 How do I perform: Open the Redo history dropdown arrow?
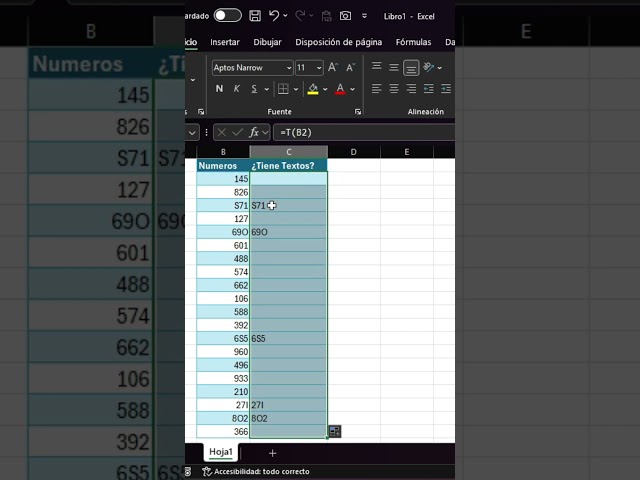pyautogui.click(x=311, y=16)
